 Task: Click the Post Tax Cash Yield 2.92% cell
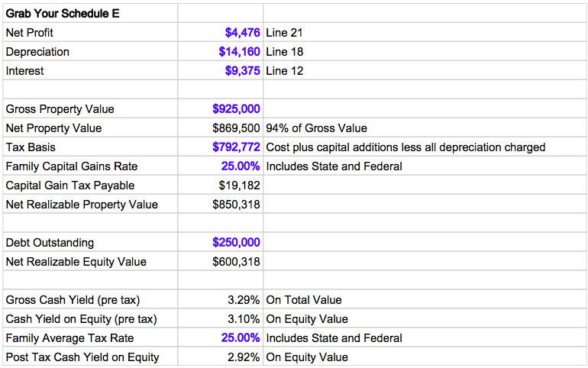click(x=244, y=357)
